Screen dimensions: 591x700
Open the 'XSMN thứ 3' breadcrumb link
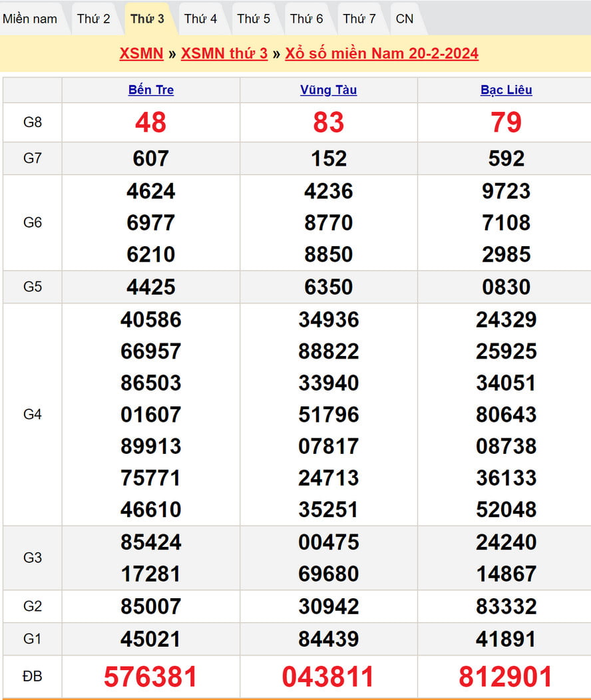[224, 54]
